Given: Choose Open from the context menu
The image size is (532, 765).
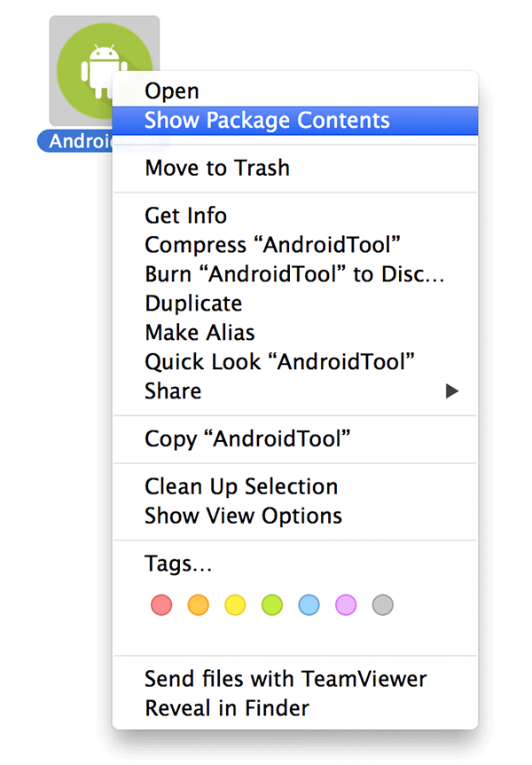Looking at the screenshot, I should pyautogui.click(x=172, y=91).
